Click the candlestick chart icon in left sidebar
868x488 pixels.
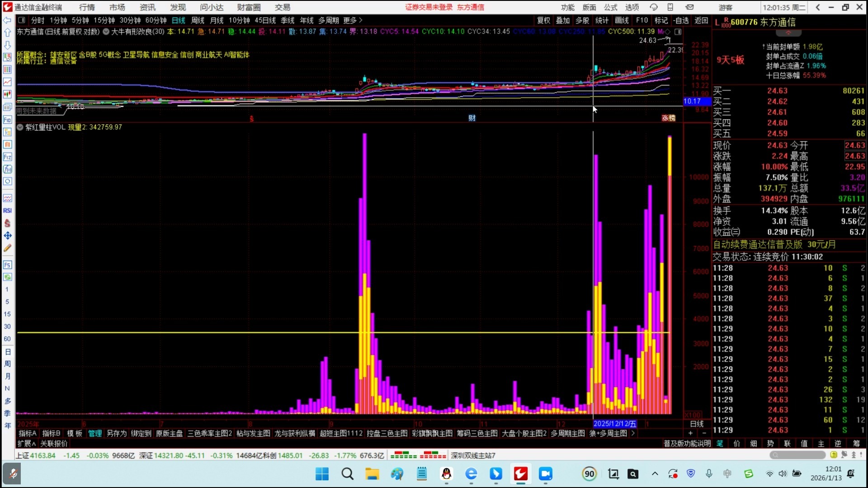7,94
